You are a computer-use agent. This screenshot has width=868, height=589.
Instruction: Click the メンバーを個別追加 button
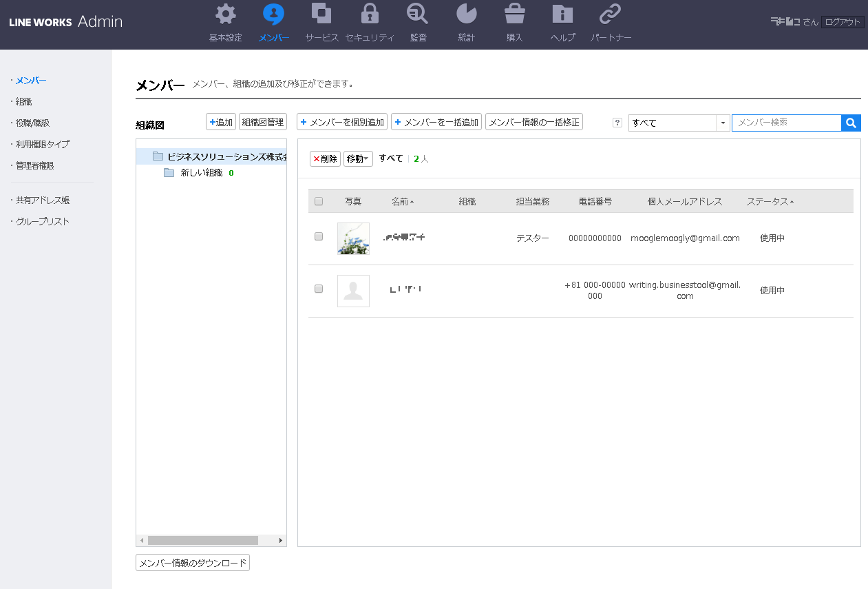342,122
